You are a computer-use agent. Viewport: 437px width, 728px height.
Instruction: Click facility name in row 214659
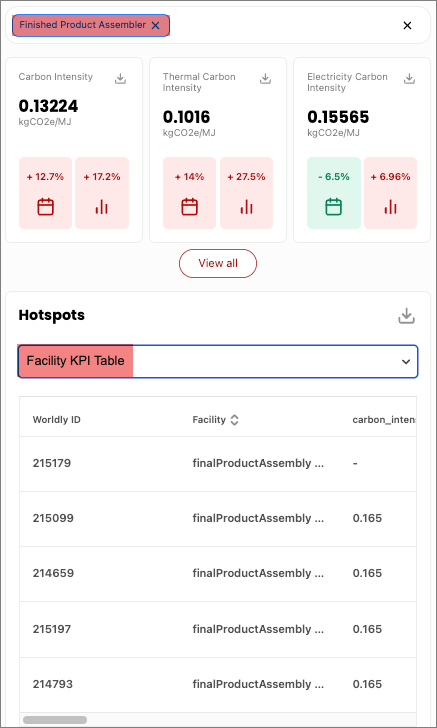click(x=258, y=574)
